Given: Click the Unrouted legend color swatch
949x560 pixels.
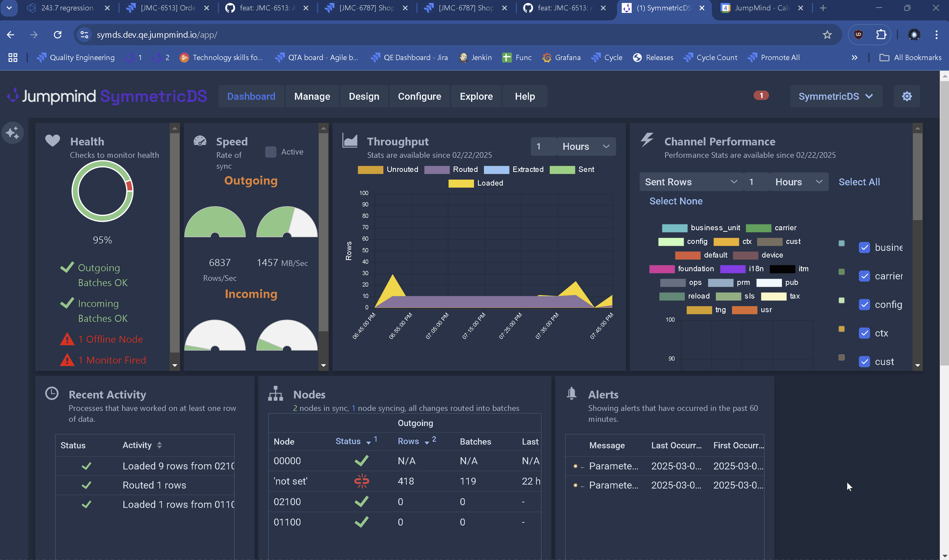Looking at the screenshot, I should coord(370,170).
